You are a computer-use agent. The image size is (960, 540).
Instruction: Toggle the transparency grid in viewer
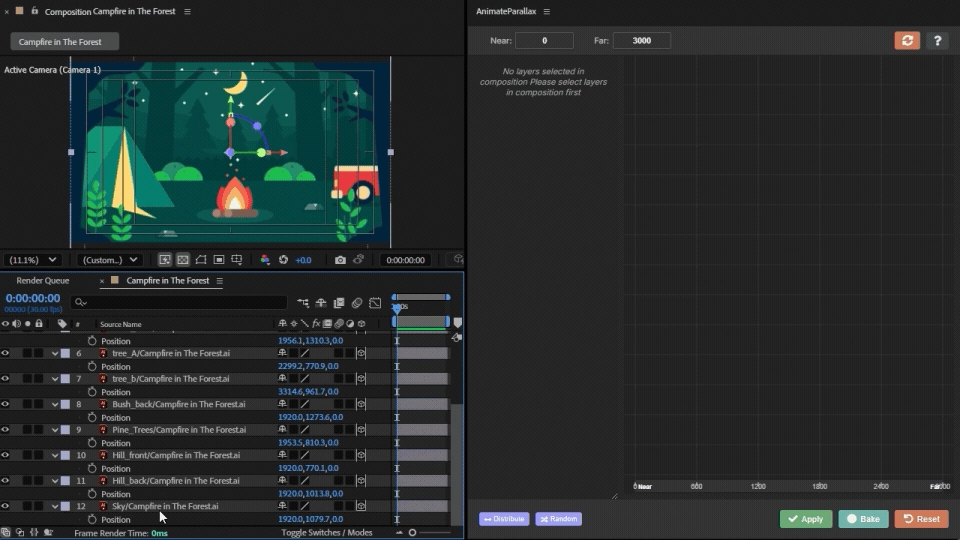pos(183,260)
